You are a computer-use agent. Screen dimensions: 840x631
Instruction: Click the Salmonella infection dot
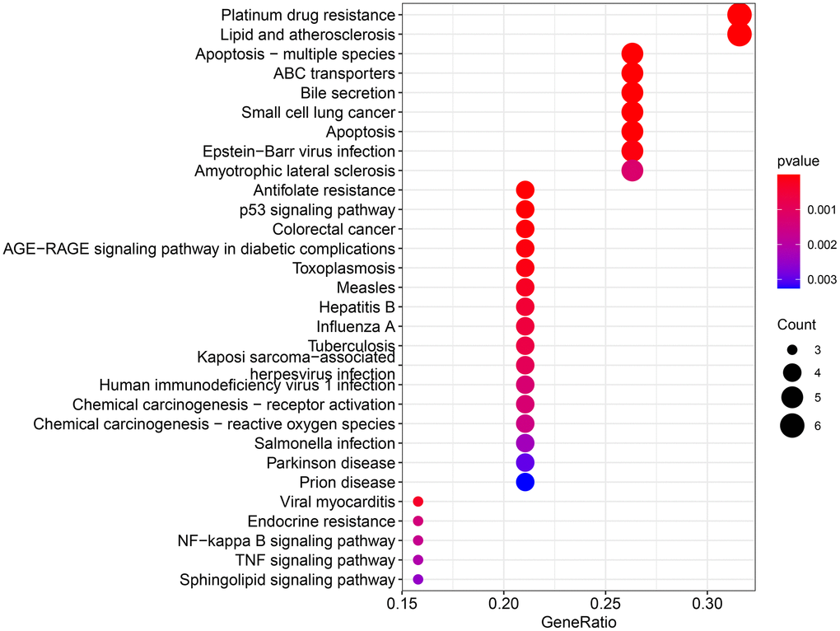tap(525, 443)
